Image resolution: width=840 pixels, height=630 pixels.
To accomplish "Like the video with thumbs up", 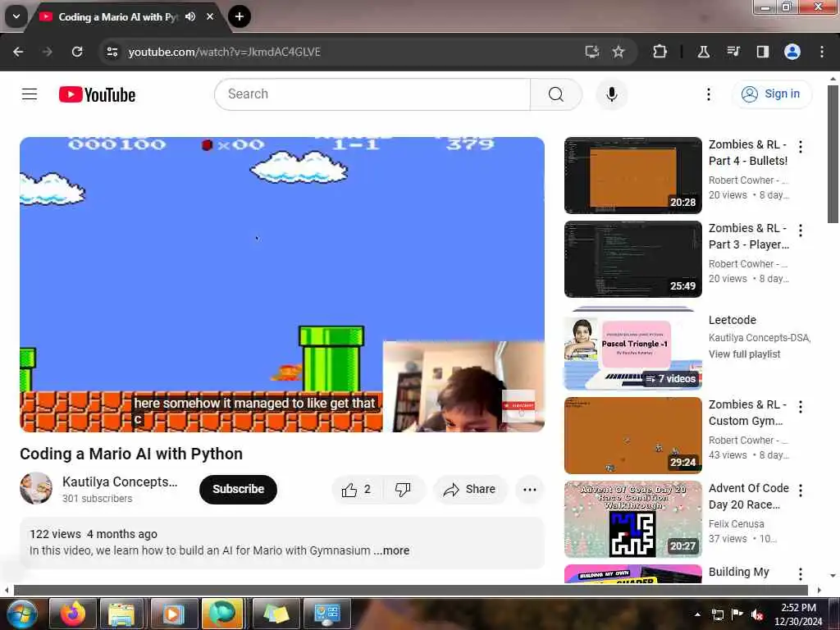I will [356, 489].
